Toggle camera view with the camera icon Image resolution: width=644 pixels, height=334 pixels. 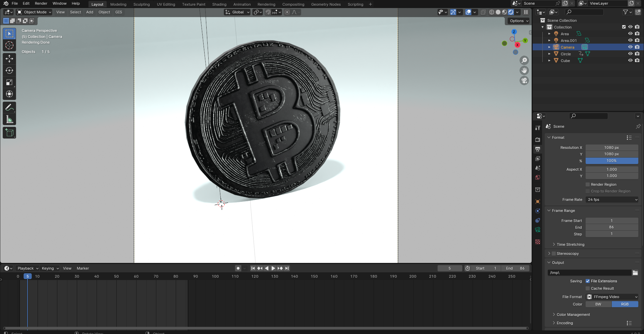524,80
